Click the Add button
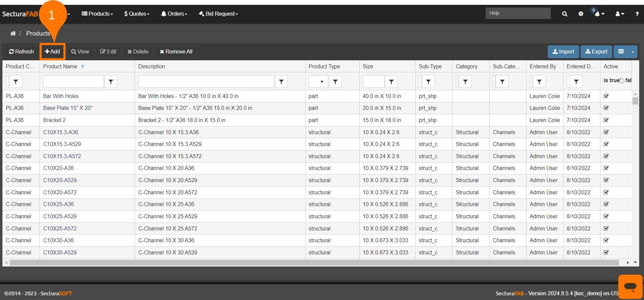Screen dimensions: 644x300 [53, 52]
